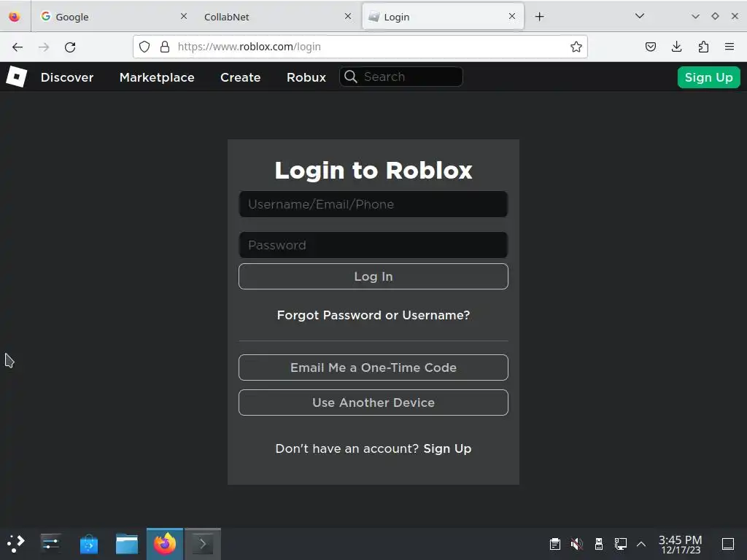747x560 pixels.
Task: Open the Create menu item
Action: 241,77
